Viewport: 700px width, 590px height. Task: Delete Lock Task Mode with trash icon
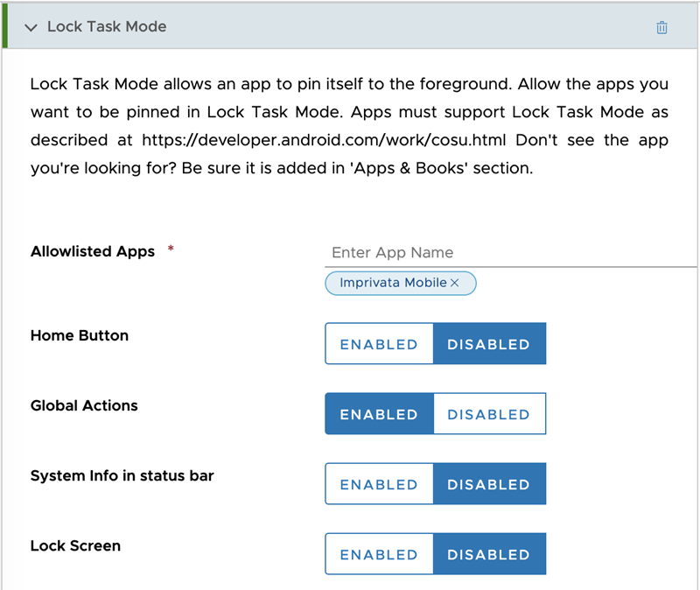tap(661, 27)
